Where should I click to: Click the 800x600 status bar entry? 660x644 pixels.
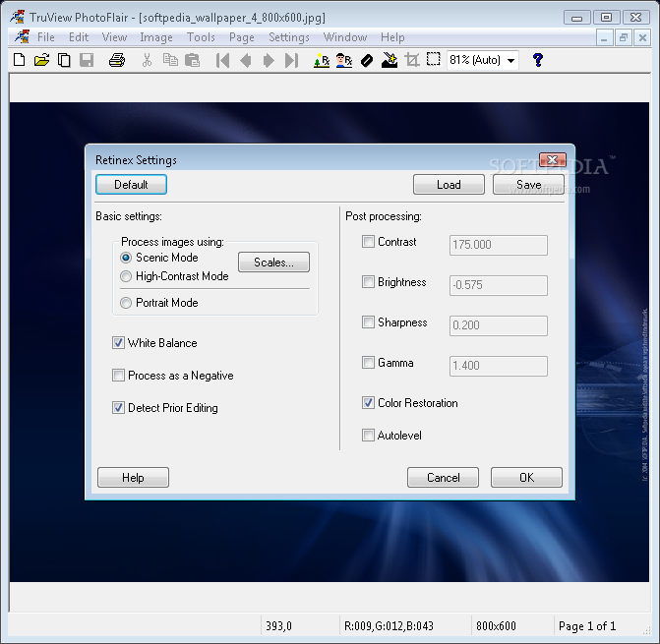496,626
